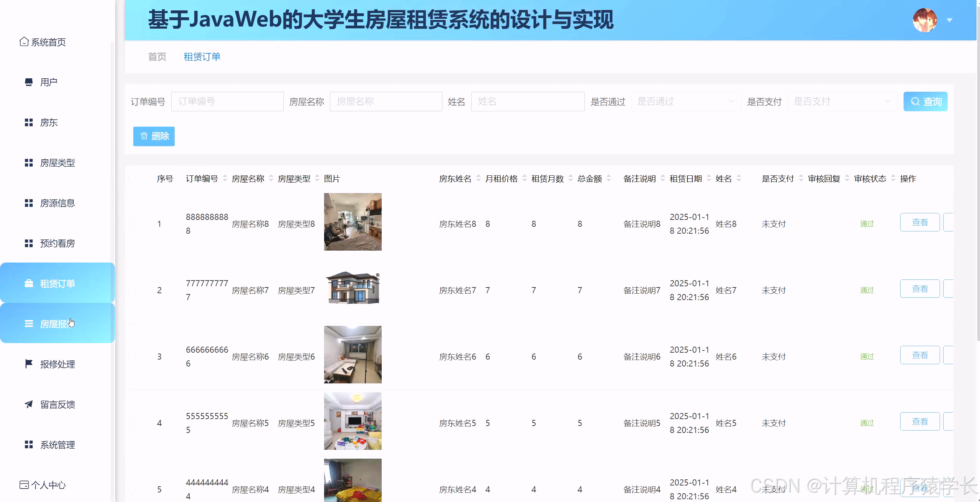Click 备注说明6 cell

coord(642,357)
